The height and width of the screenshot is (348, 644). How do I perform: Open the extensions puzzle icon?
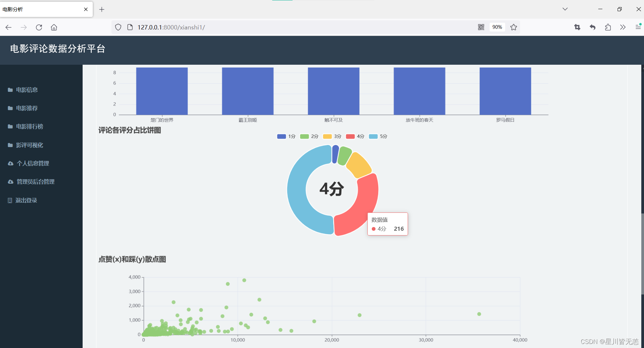click(608, 27)
